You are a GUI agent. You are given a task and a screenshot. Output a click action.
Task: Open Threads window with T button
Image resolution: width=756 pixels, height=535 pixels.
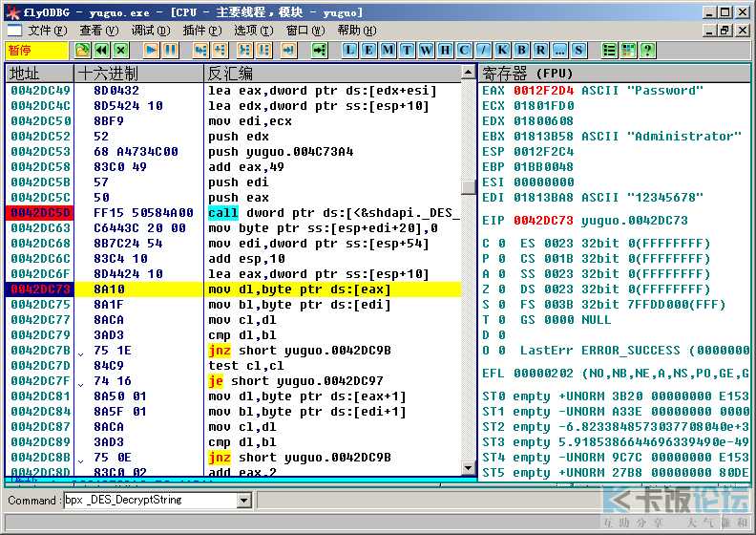coord(407,51)
